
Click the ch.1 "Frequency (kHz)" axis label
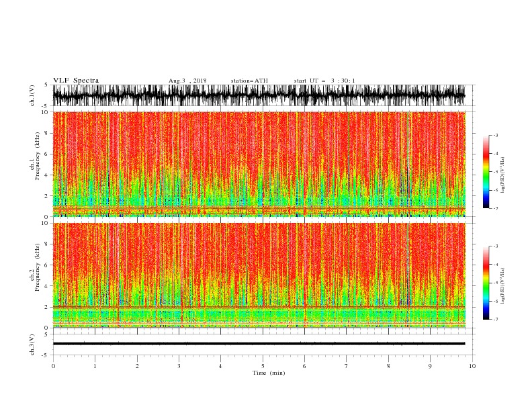click(x=38, y=156)
